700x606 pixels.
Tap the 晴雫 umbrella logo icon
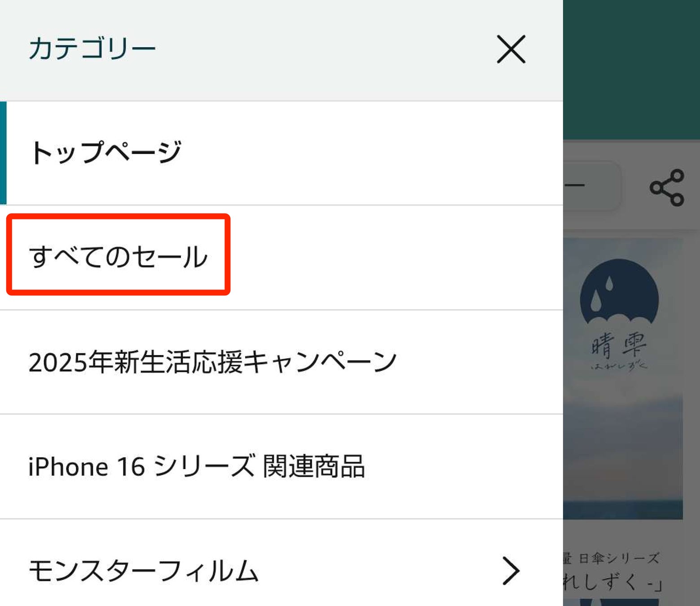tap(619, 292)
